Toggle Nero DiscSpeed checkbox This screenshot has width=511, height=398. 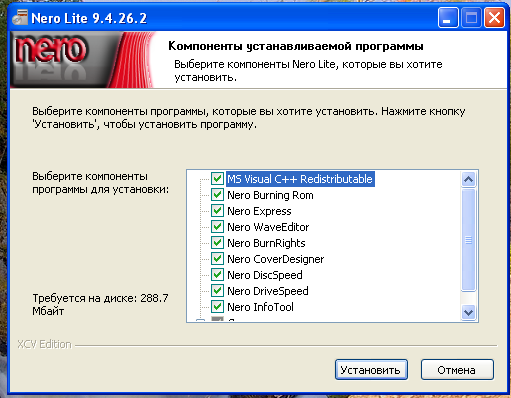click(217, 275)
